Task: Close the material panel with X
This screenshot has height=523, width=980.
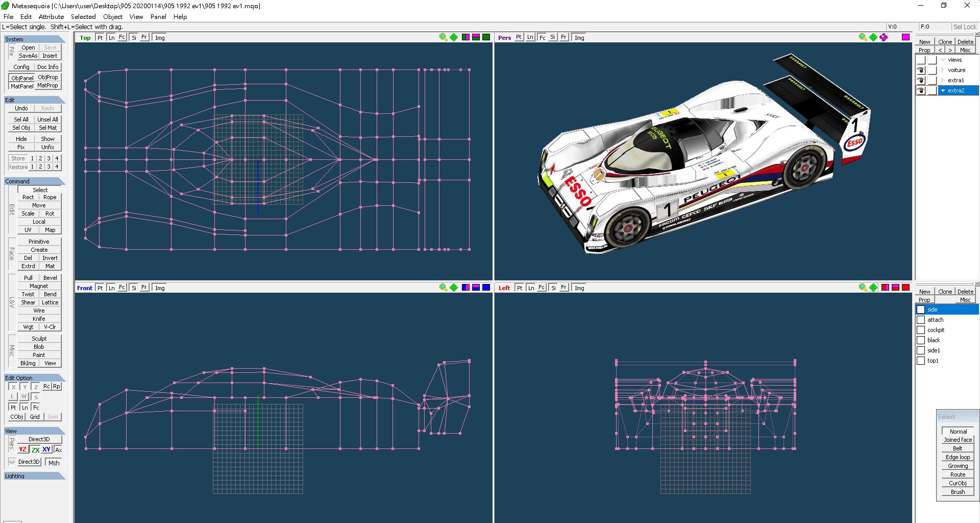Action: [x=977, y=284]
